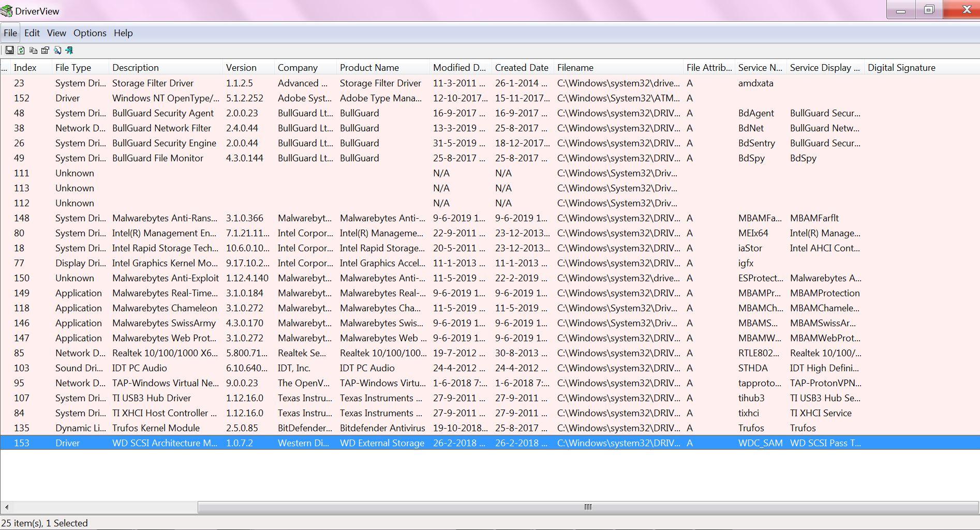Select the Malwarebytes SwissArmy row
Image resolution: width=980 pixels, height=530 pixels.
[489, 323]
